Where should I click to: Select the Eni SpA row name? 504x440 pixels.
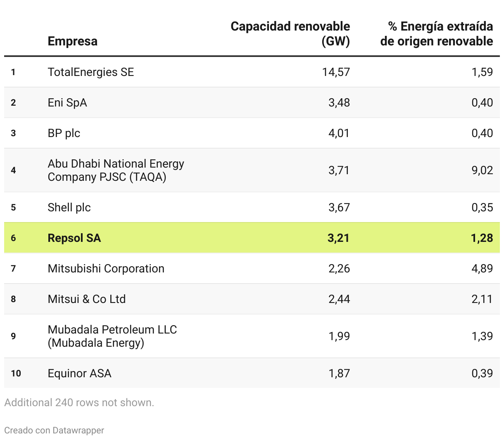point(67,103)
